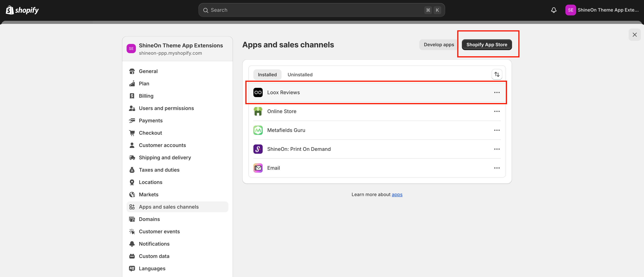Click the Search field in top bar
This screenshot has height=277, width=644.
coord(321,10)
